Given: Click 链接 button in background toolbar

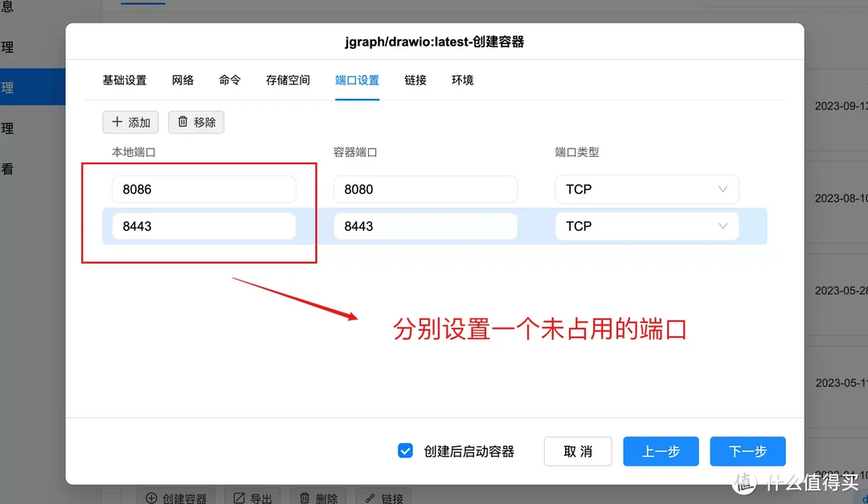Looking at the screenshot, I should pos(384,498).
